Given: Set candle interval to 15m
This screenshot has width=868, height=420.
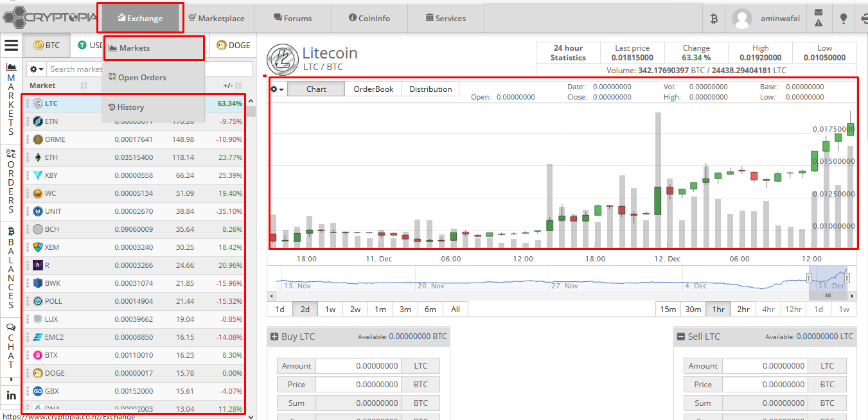Looking at the screenshot, I should tap(668, 310).
